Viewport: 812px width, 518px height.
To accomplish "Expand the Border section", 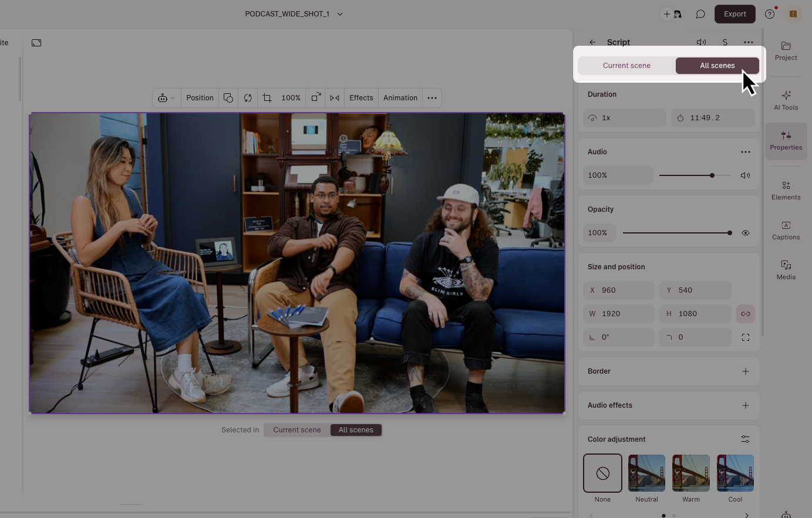I will [x=745, y=371].
